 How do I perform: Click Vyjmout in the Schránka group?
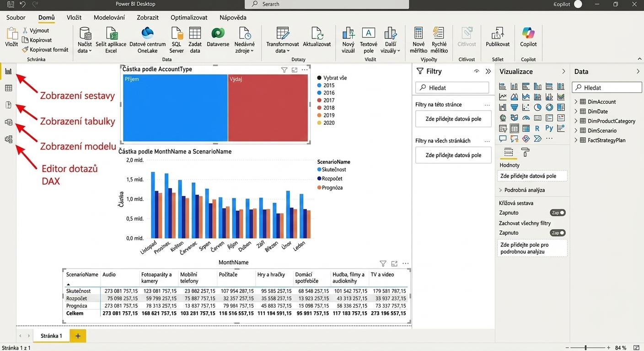click(x=36, y=31)
